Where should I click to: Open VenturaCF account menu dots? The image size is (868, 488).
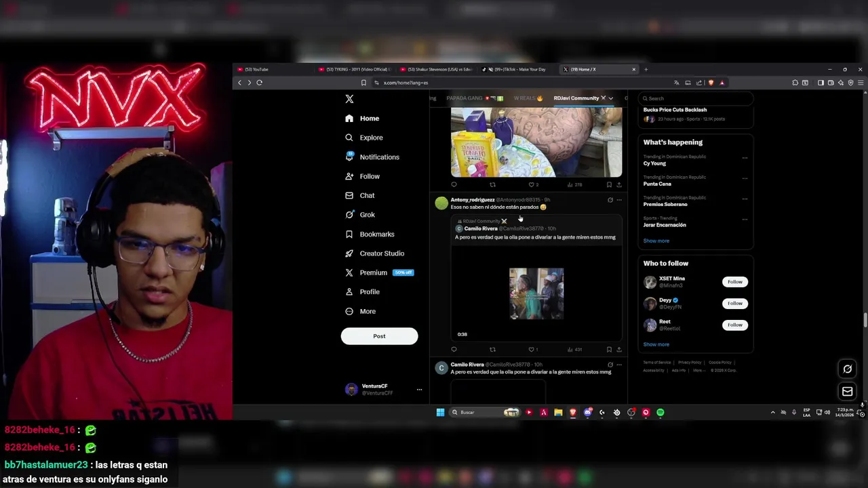(x=419, y=390)
